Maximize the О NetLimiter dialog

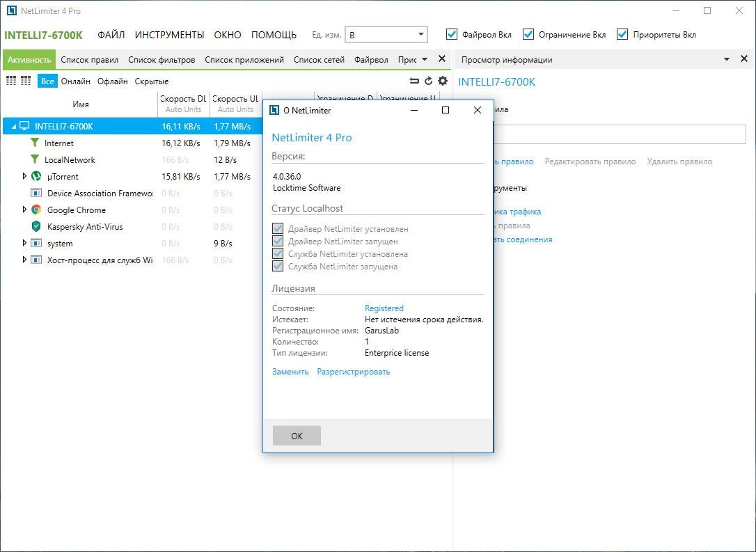[446, 111]
